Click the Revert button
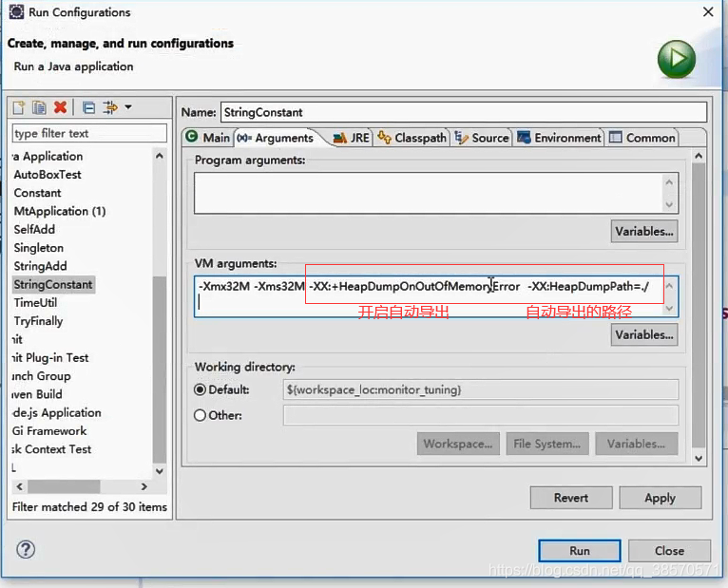This screenshot has width=728, height=588. [571, 498]
